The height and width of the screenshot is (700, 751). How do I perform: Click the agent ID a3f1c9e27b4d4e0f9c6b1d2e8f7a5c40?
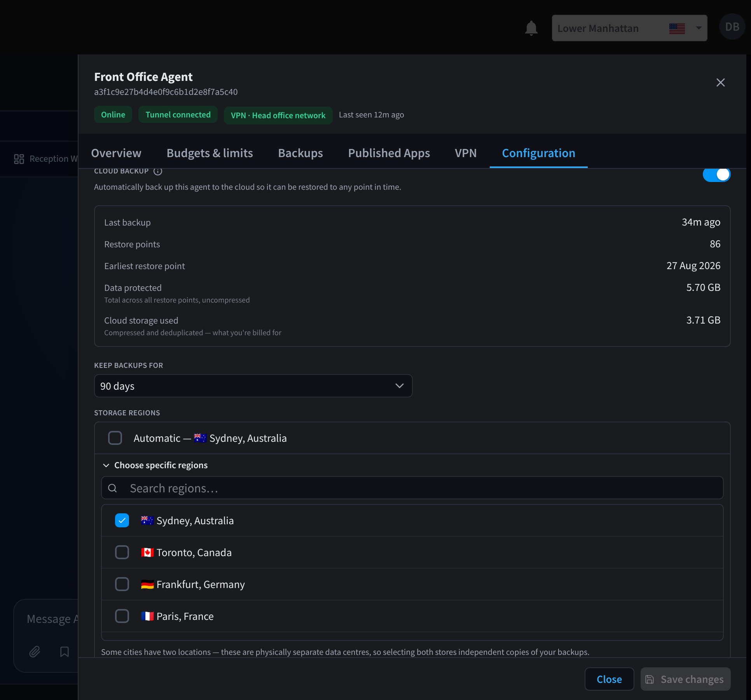click(166, 92)
